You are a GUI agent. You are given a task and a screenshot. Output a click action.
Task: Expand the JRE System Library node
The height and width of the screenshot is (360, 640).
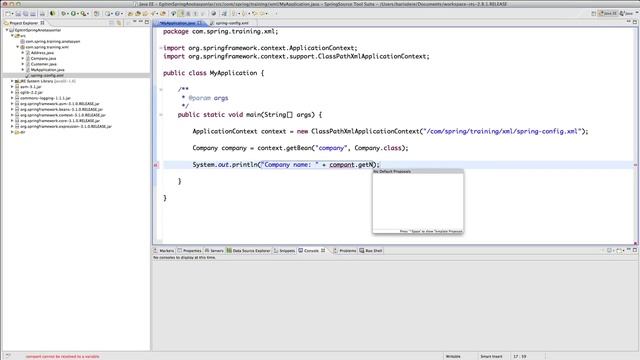(x=12, y=81)
